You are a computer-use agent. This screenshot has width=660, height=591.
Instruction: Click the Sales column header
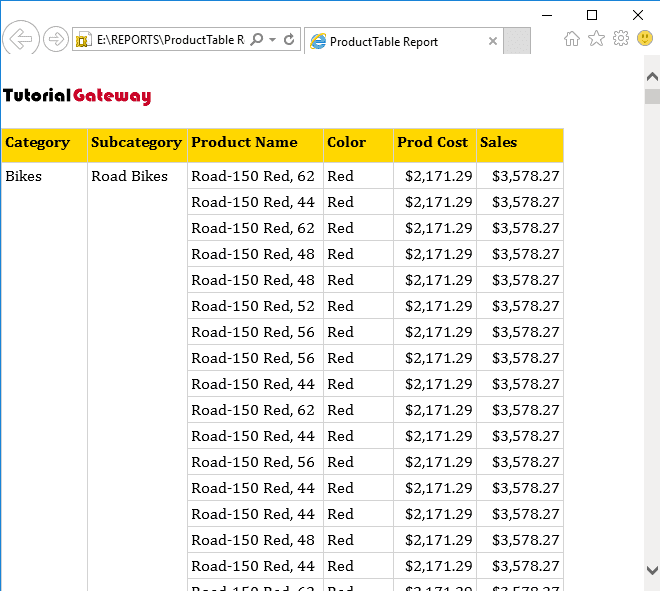520,145
